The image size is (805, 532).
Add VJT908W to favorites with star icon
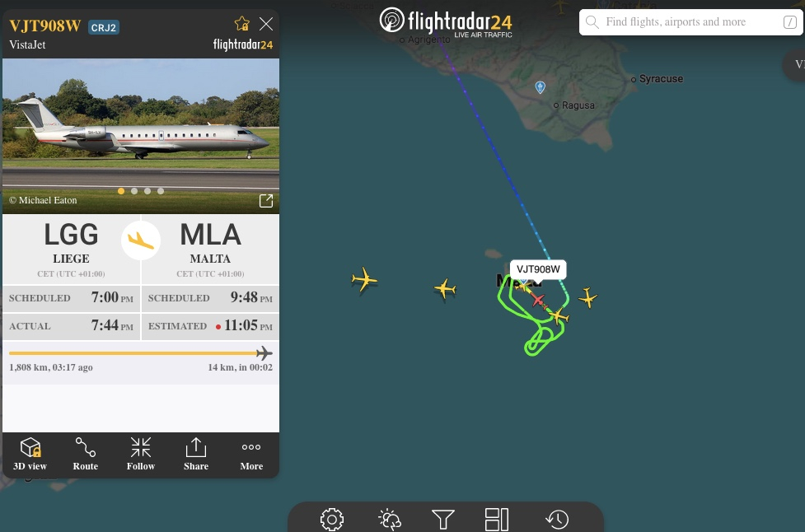[241, 24]
